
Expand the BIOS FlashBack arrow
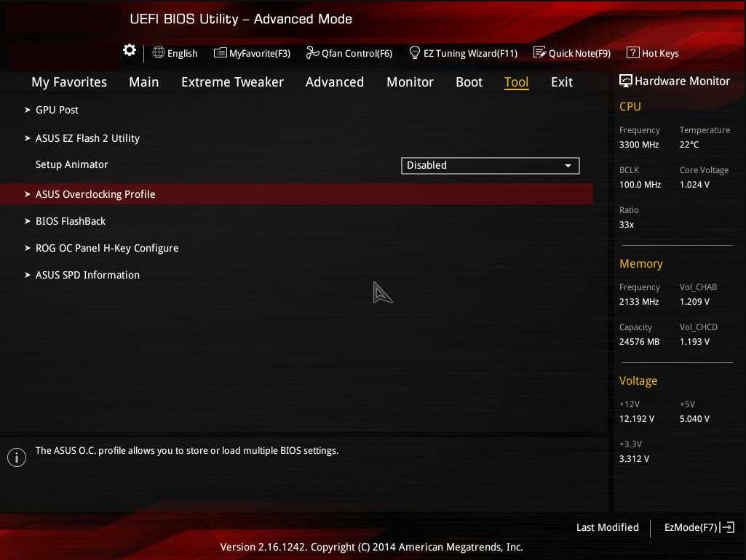coord(28,221)
